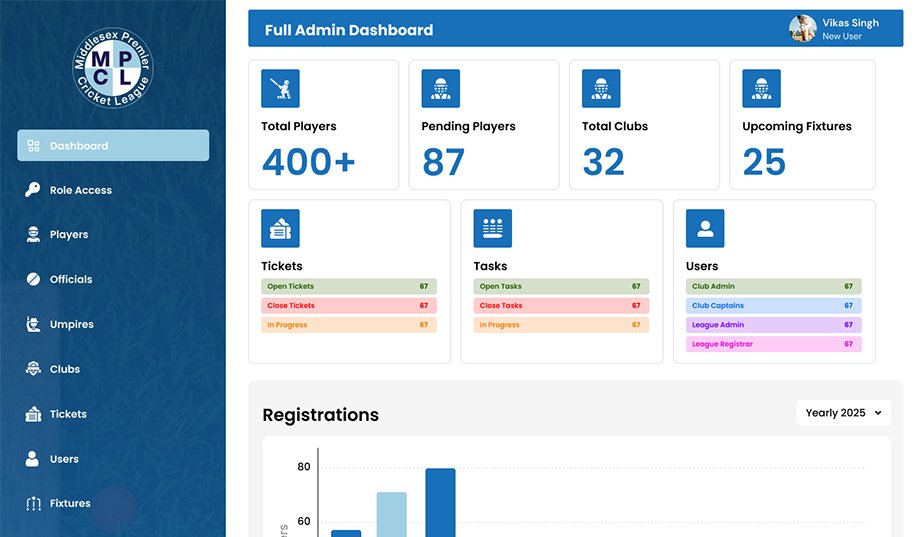This screenshot has width=924, height=537.
Task: Click the Total Players cricket batsman icon
Action: point(280,89)
